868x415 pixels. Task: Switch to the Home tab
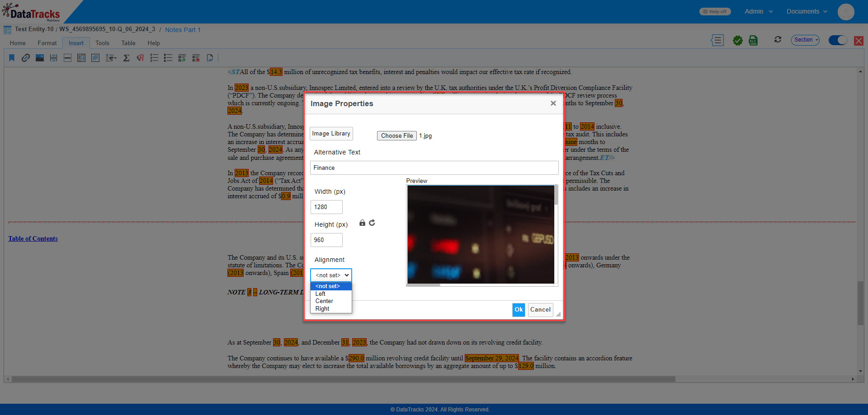click(18, 43)
